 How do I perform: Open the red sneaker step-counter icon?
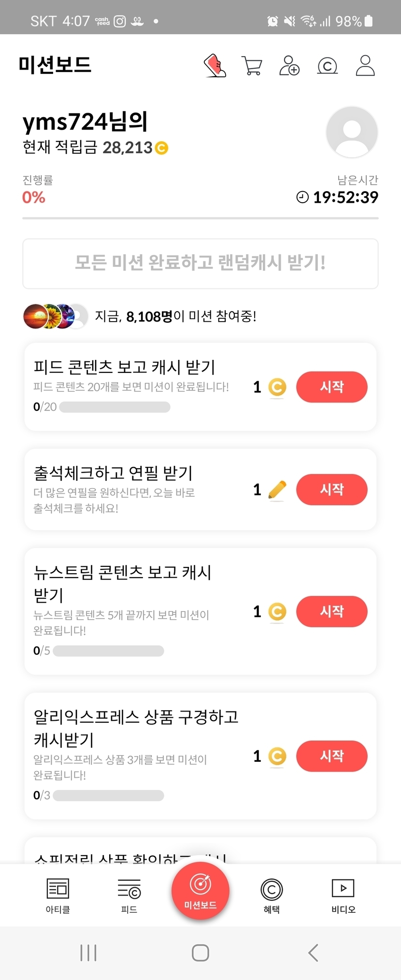coord(215,65)
